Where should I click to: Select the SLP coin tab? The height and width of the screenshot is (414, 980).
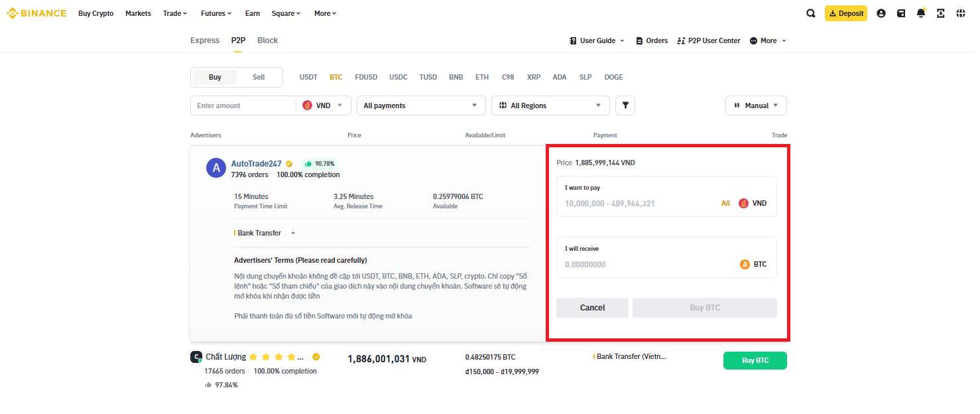(585, 77)
